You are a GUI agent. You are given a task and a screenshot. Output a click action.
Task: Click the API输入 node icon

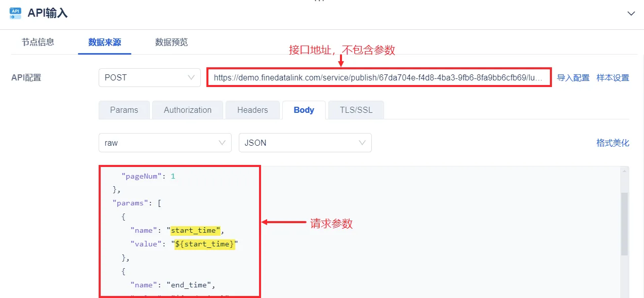coord(15,14)
